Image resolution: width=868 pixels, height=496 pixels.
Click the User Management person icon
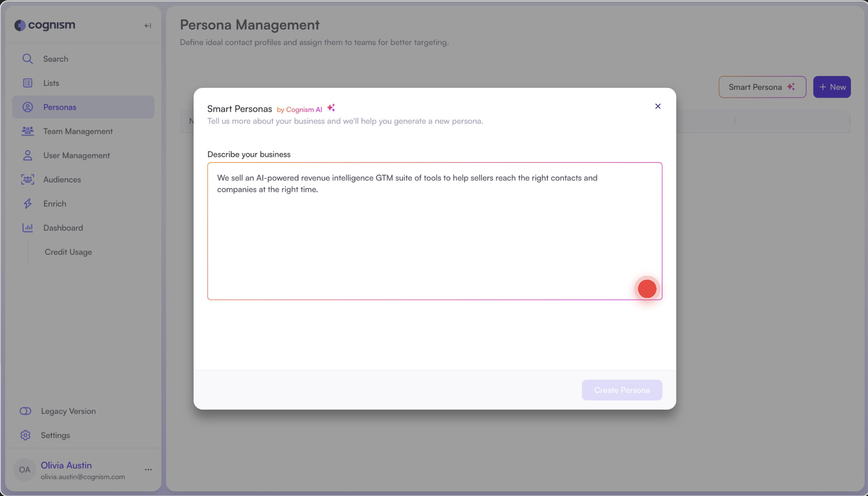click(27, 155)
